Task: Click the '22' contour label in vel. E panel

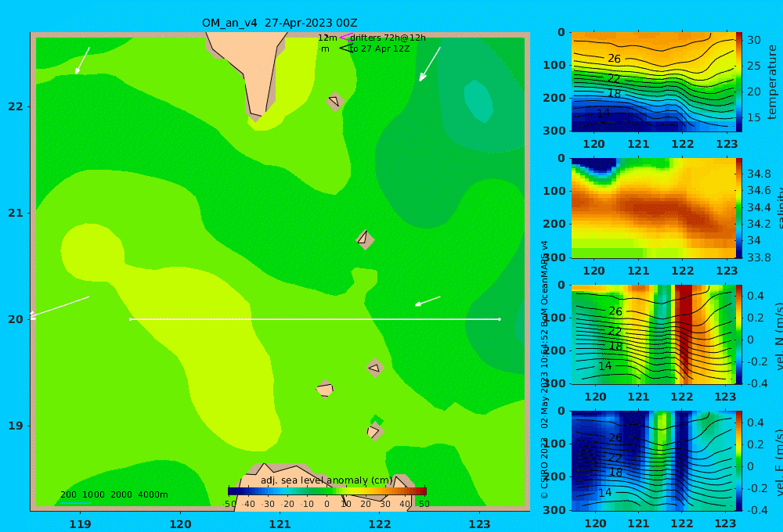Action: pyautogui.click(x=615, y=458)
